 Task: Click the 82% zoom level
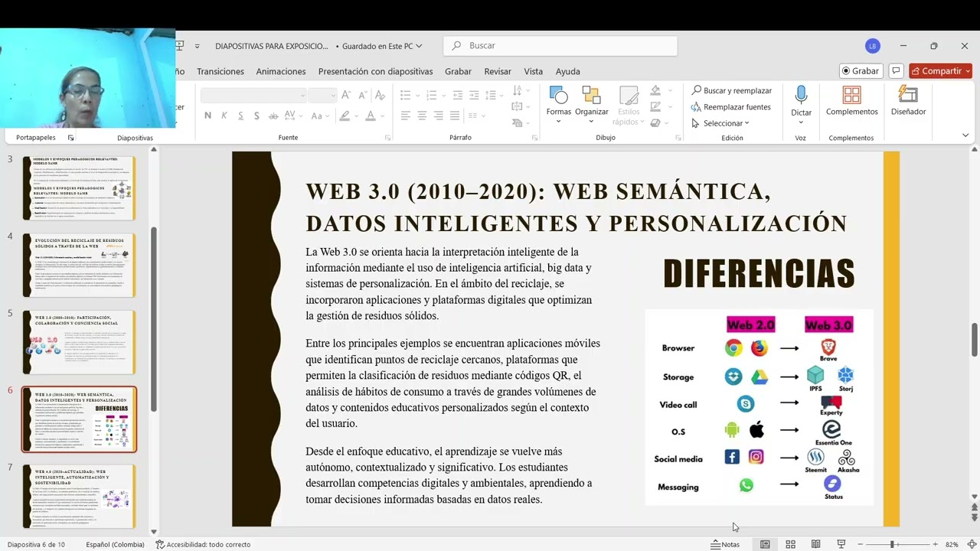(952, 544)
